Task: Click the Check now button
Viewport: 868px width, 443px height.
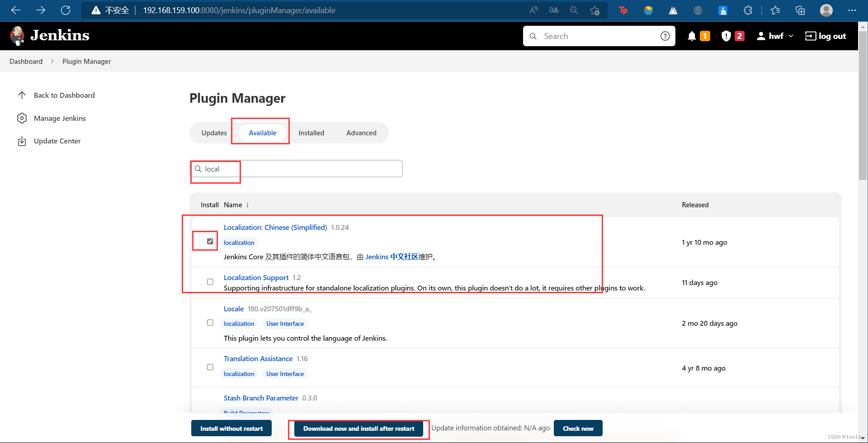Action: click(x=578, y=429)
